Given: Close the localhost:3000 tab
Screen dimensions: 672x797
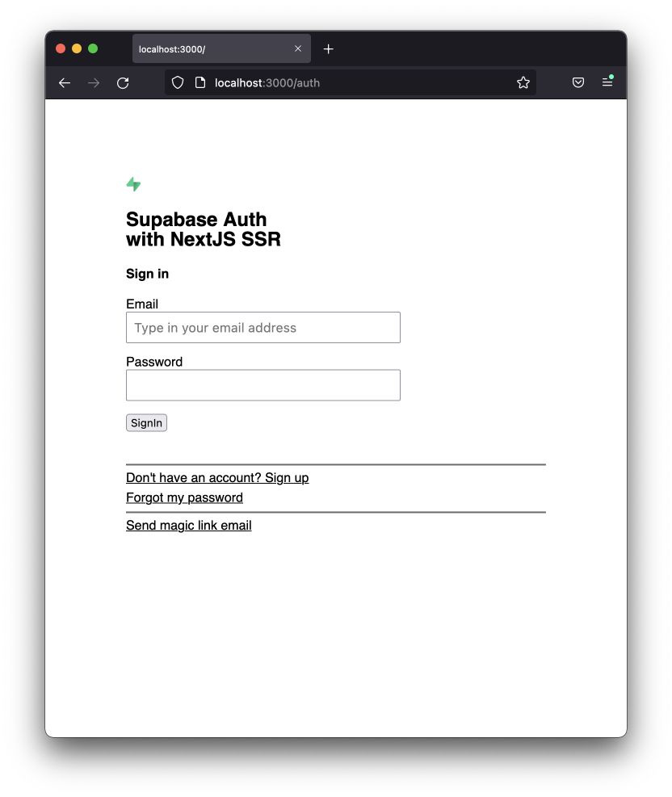Looking at the screenshot, I should click(298, 48).
